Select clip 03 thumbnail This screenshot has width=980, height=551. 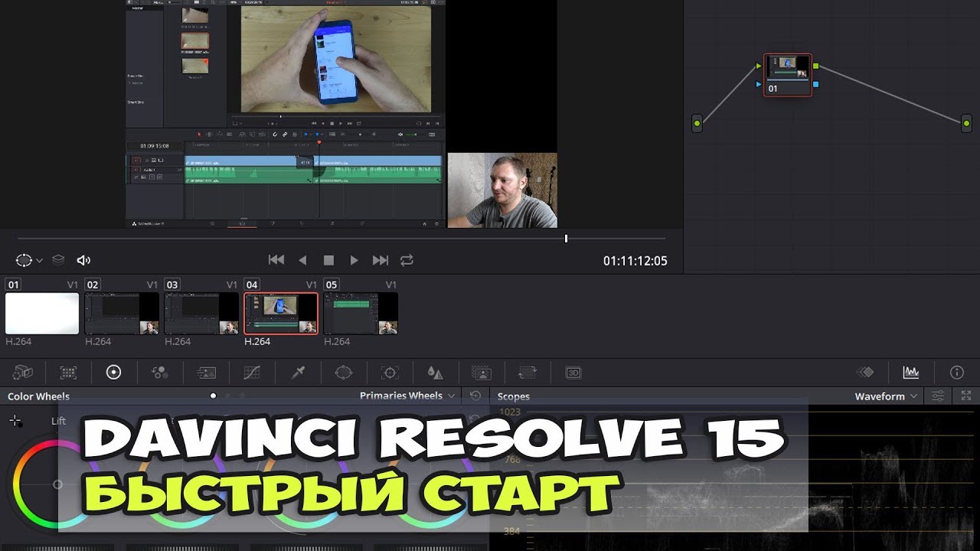click(x=201, y=314)
